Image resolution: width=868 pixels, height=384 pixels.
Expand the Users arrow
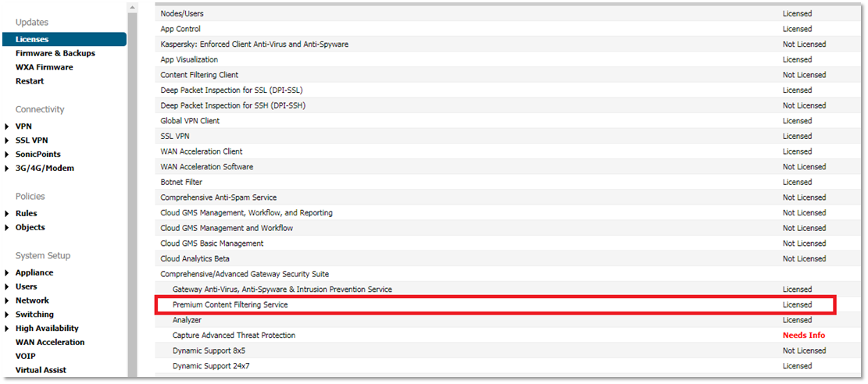pyautogui.click(x=6, y=286)
